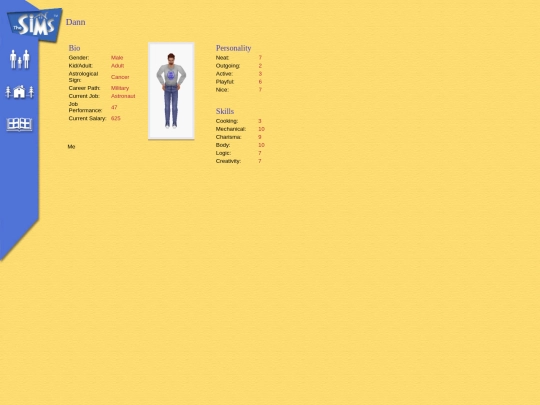
Task: Click the Creativity skill label
Action: tap(228, 161)
